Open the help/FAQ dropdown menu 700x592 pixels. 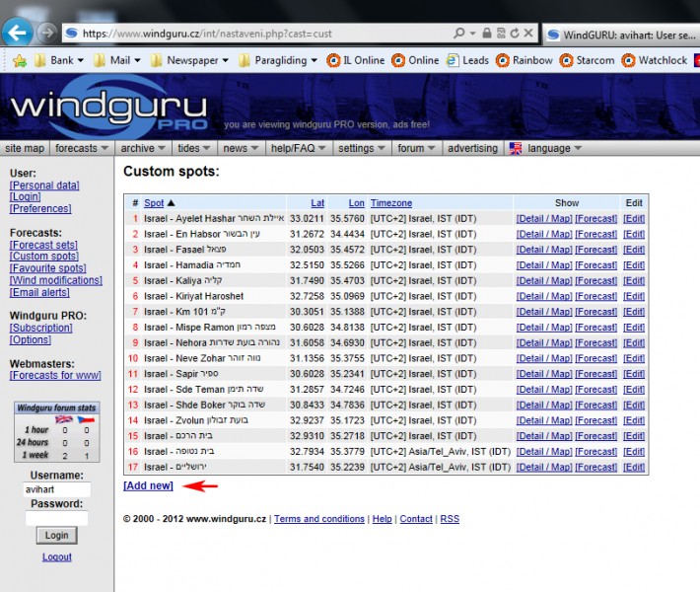pyautogui.click(x=298, y=148)
